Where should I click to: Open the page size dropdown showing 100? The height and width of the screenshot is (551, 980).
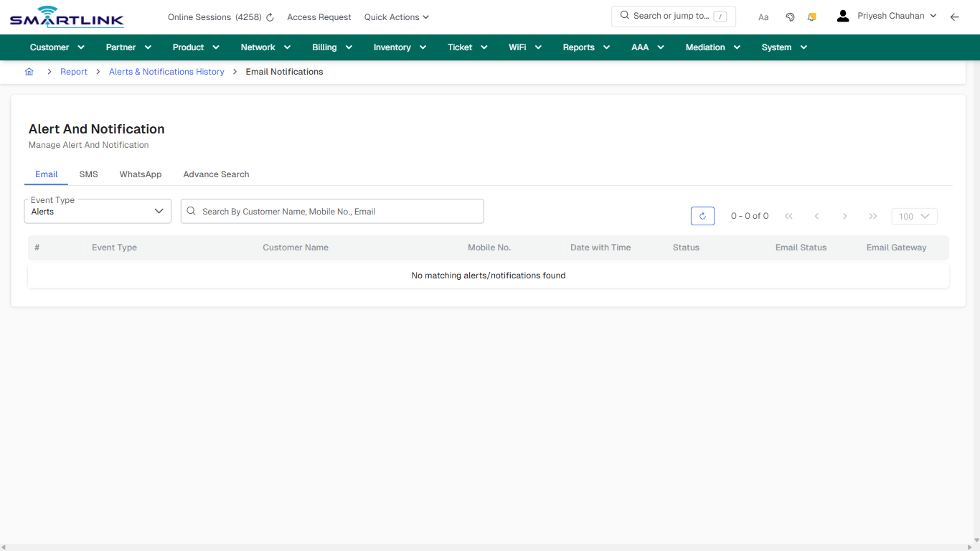[x=914, y=215]
